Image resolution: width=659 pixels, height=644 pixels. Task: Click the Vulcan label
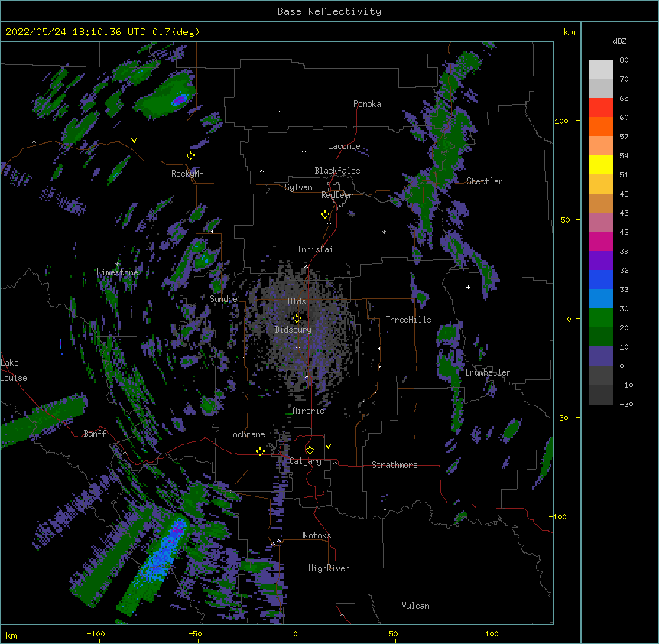415,606
